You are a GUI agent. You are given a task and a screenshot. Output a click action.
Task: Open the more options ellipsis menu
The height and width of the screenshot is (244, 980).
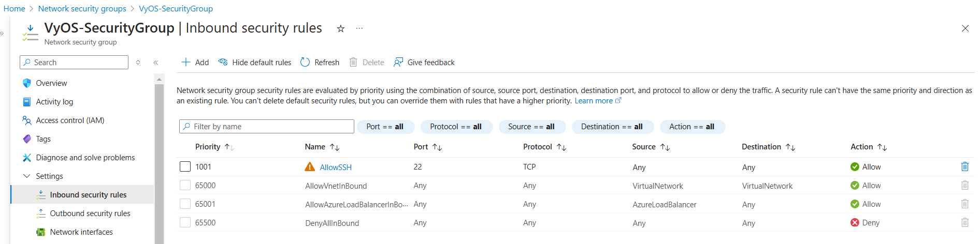click(x=359, y=28)
